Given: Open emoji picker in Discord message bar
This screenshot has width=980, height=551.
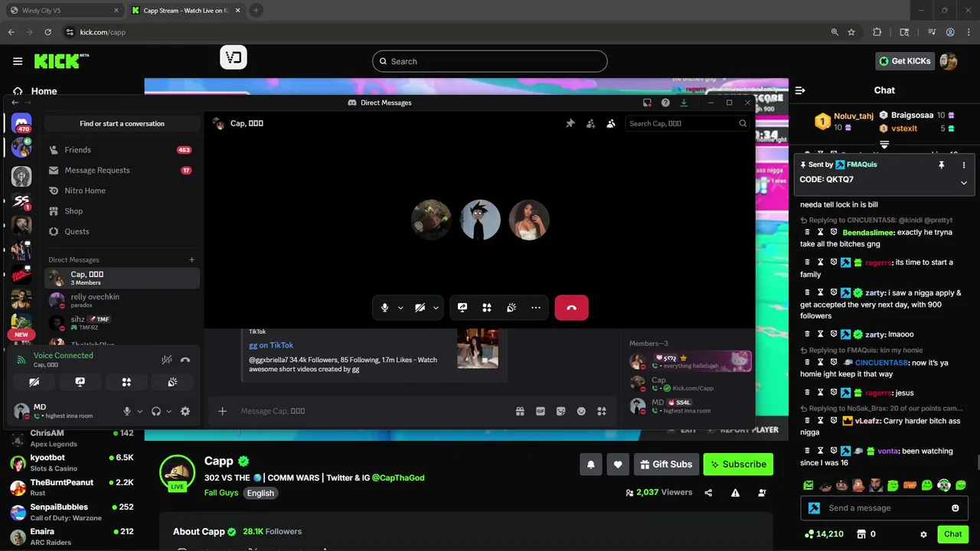Looking at the screenshot, I should pos(581,411).
